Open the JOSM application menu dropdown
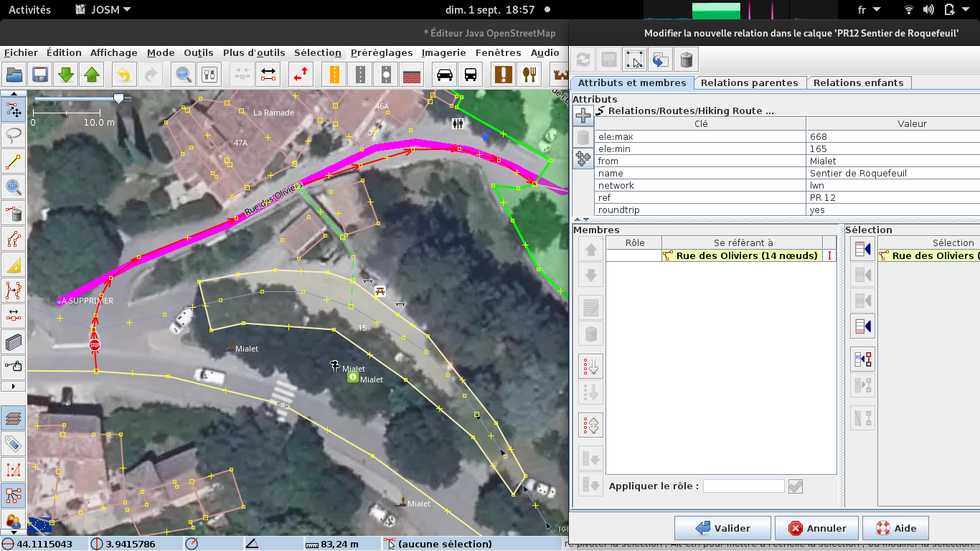This screenshot has width=980, height=551. [x=103, y=10]
